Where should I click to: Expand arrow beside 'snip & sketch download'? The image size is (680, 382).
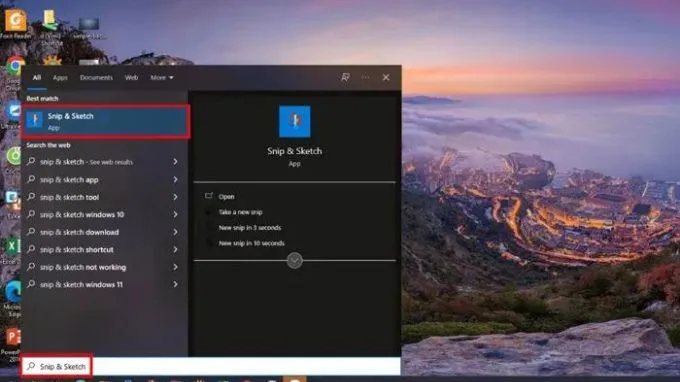[176, 232]
